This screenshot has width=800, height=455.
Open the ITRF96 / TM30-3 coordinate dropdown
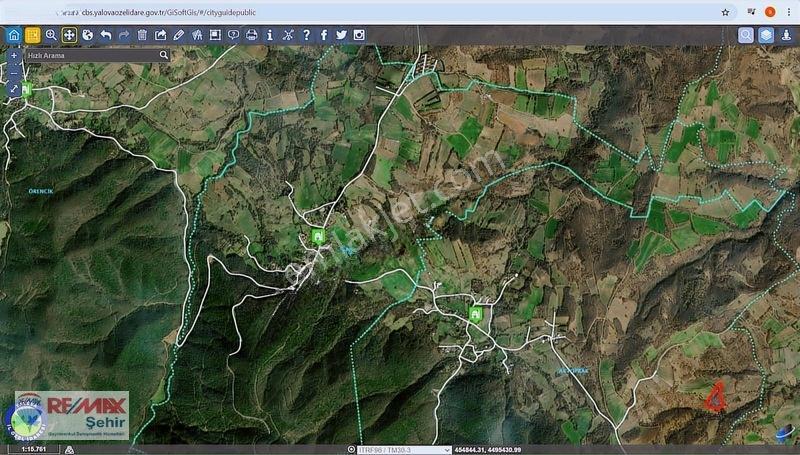coord(404,450)
